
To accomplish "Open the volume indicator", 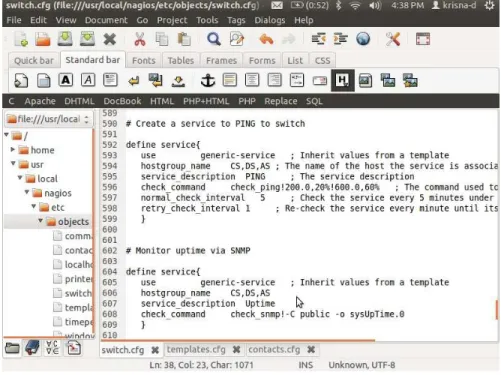I will [x=375, y=6].
